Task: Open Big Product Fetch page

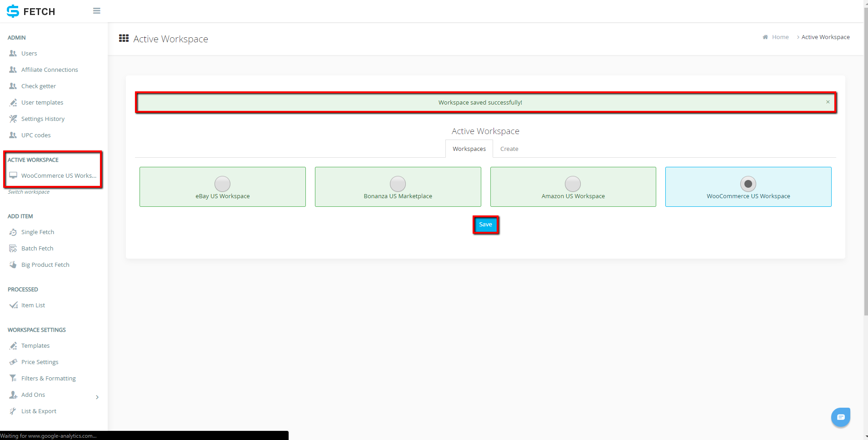Action: [x=45, y=265]
